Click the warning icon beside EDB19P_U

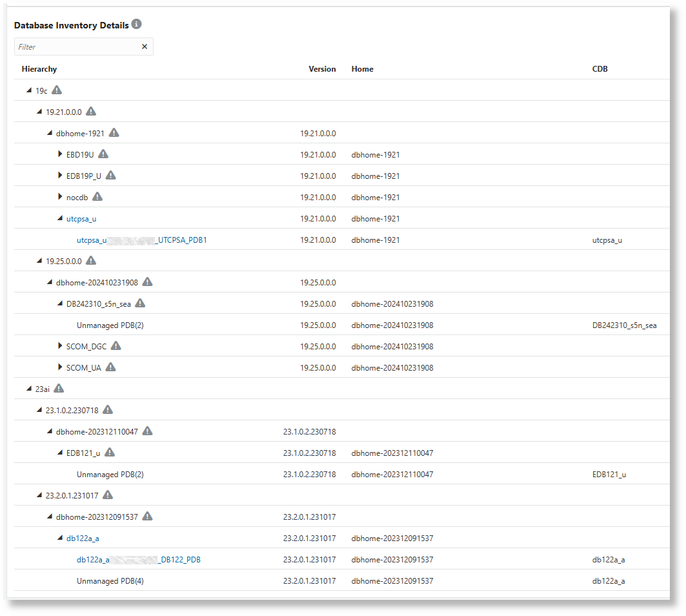coord(111,176)
